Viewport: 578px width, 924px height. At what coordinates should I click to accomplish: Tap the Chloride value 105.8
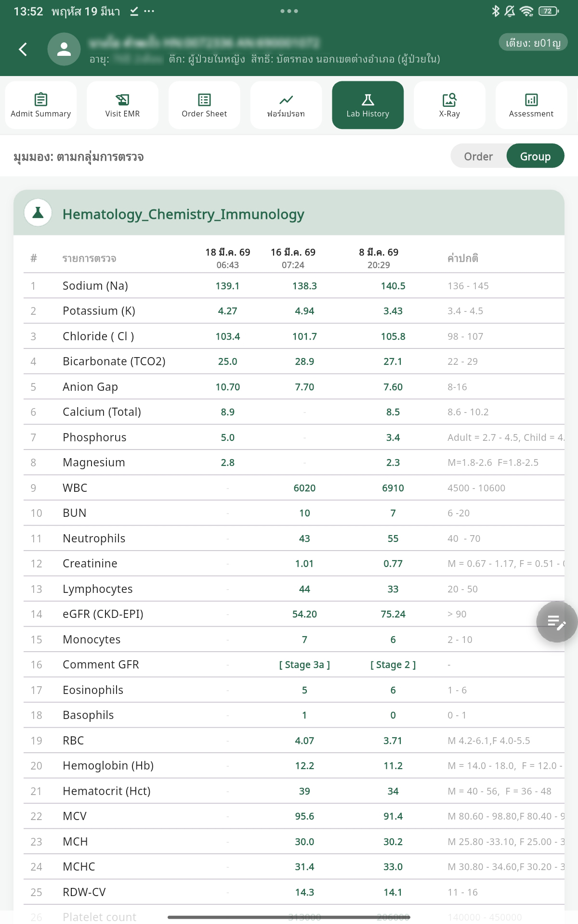[x=393, y=336]
